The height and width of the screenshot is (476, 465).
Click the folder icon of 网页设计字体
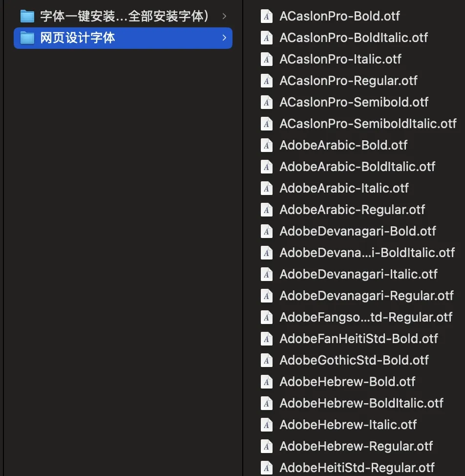pos(27,38)
